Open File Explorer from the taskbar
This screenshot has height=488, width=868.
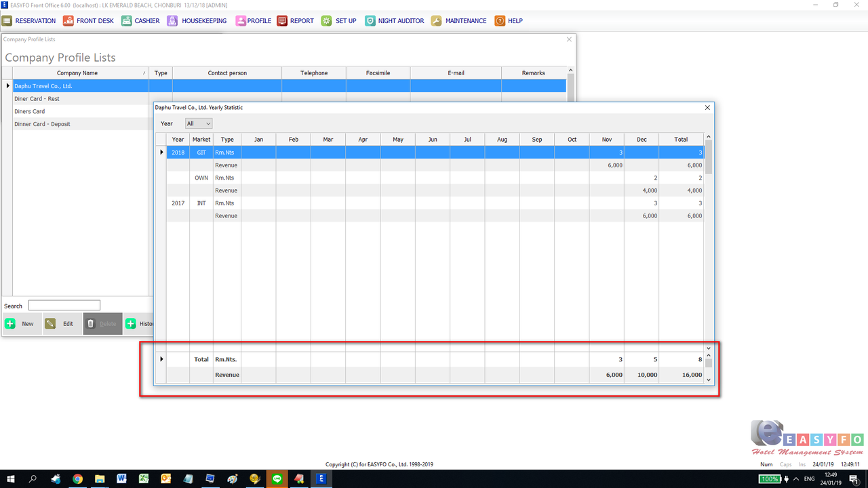coord(100,479)
